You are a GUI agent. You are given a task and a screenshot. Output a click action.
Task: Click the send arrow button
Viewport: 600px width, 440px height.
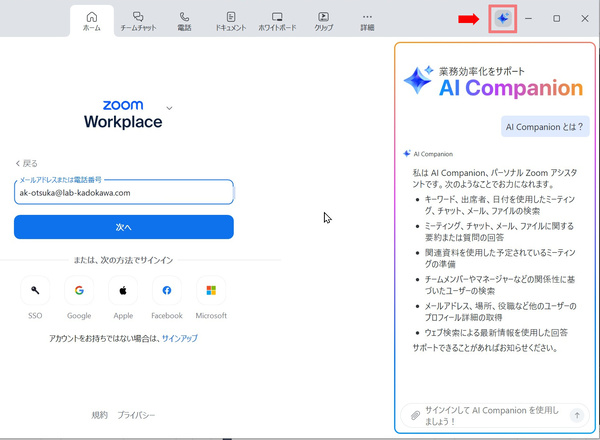[577, 415]
